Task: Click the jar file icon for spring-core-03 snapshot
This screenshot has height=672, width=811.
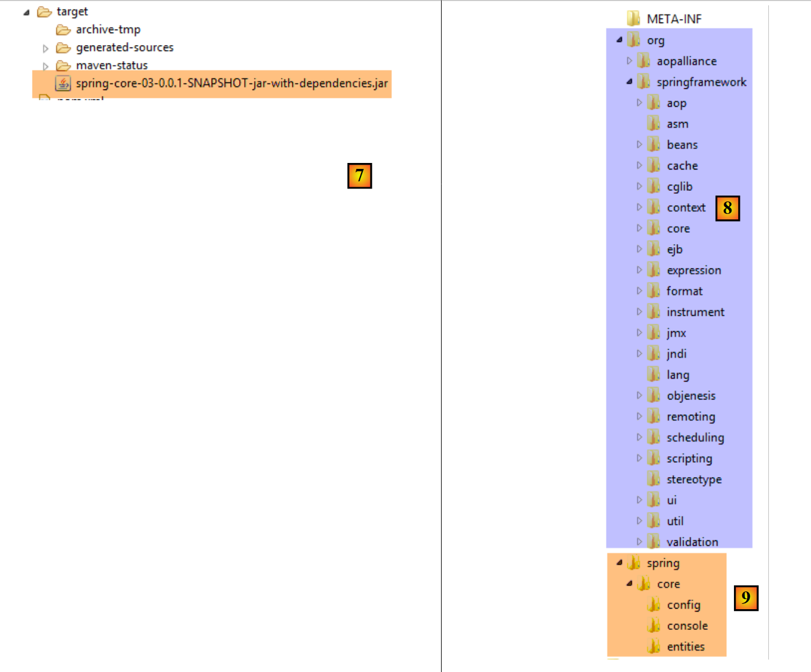Action: pos(63,84)
